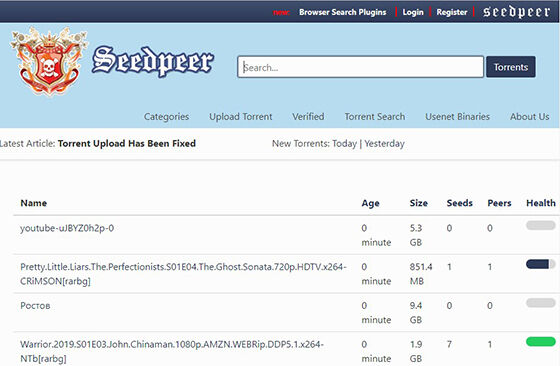Open the Categories menu

166,117
